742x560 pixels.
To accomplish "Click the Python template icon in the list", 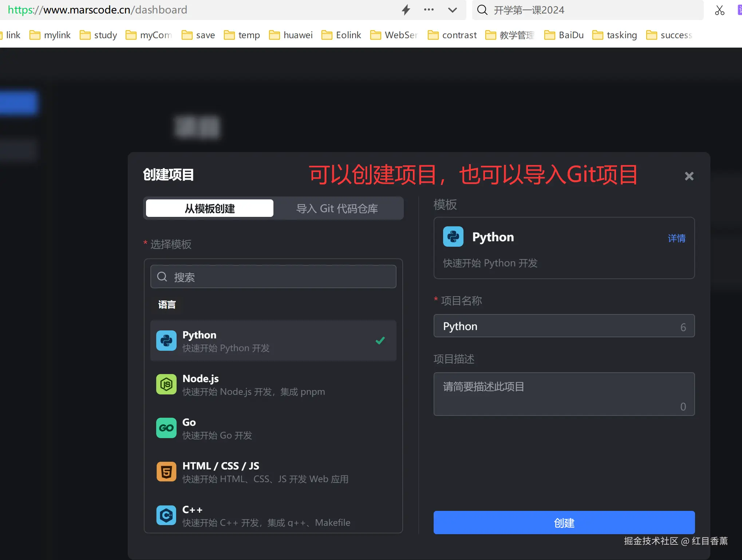I will [x=166, y=341].
